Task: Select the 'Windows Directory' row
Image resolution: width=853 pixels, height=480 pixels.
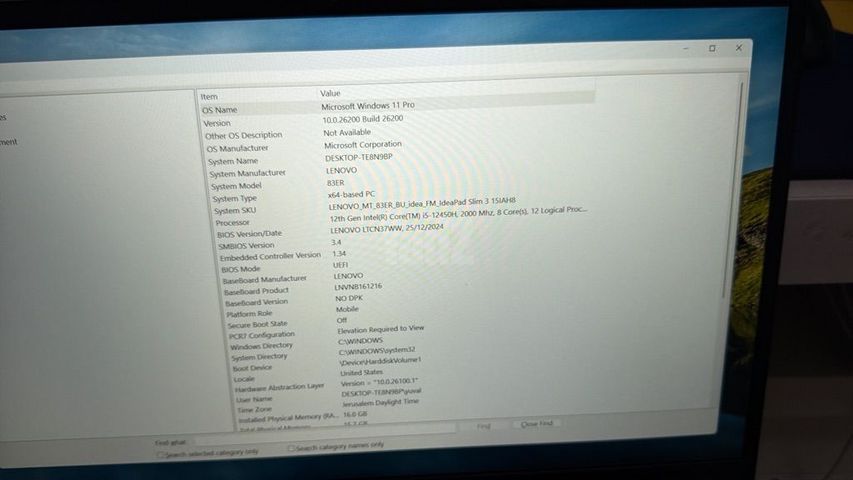Action: point(261,346)
